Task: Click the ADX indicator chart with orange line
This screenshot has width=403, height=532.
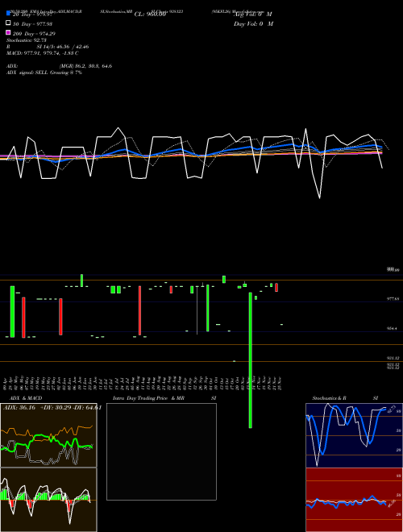Action: pyautogui.click(x=48, y=435)
